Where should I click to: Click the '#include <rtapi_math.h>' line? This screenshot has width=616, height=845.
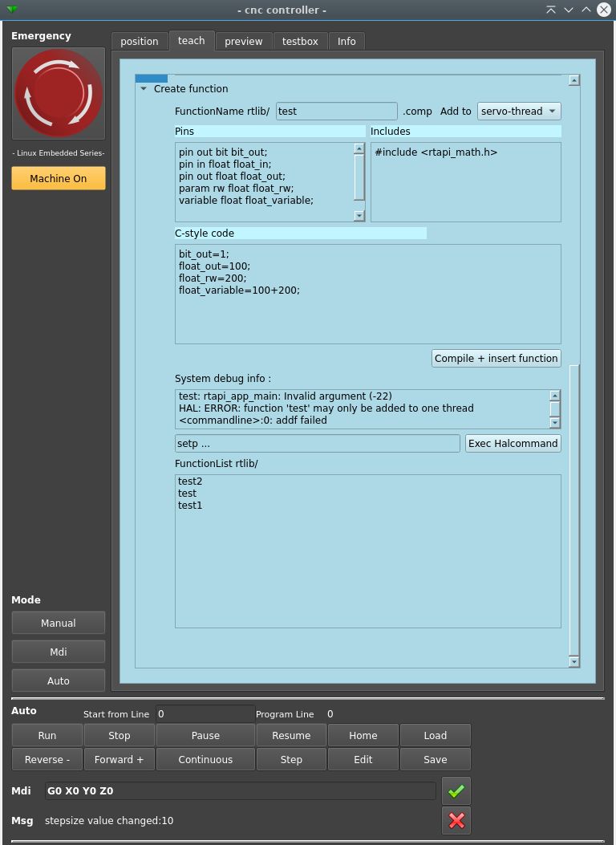[x=436, y=152]
